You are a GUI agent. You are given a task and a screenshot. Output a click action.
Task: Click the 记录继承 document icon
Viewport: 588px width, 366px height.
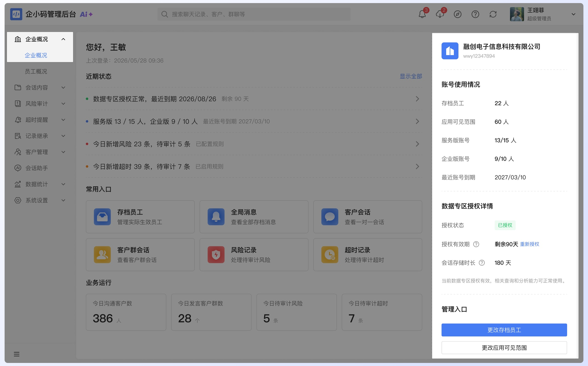(x=18, y=136)
